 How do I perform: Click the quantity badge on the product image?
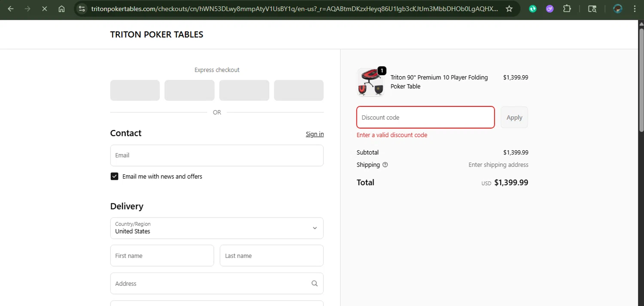pyautogui.click(x=382, y=70)
